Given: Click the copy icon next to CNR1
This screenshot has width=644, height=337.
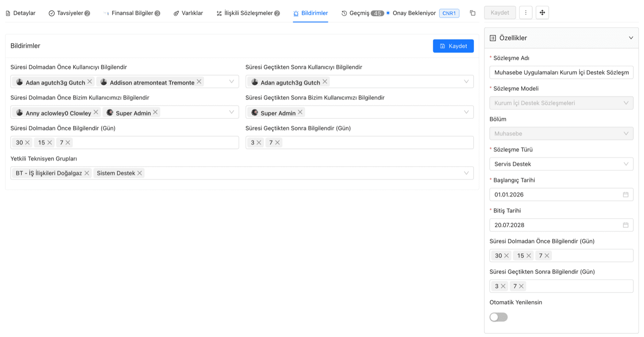Looking at the screenshot, I should point(472,13).
